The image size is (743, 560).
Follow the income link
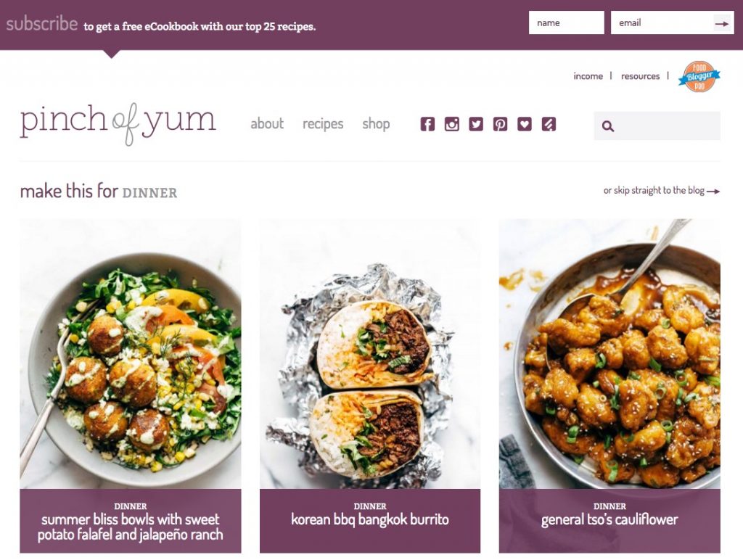588,76
